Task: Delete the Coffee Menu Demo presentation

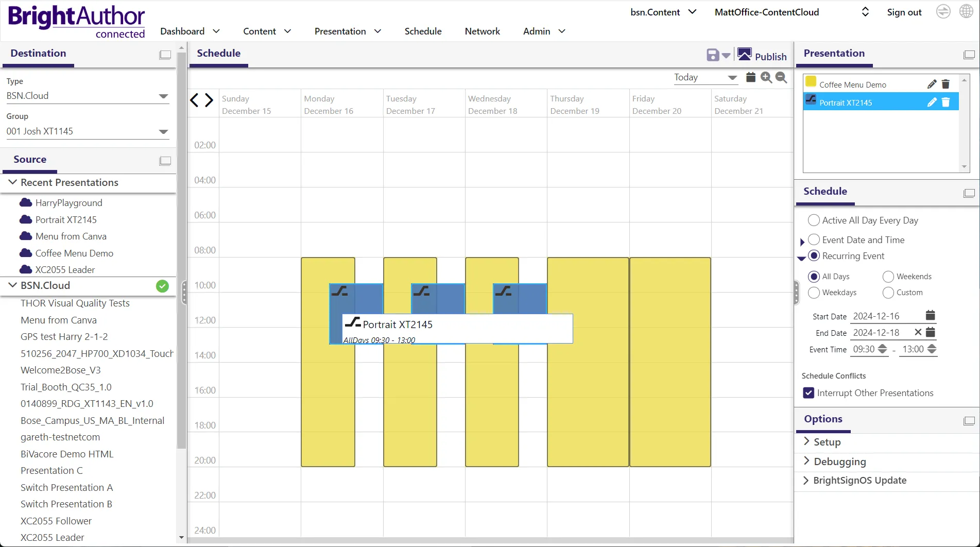Action: pos(945,84)
